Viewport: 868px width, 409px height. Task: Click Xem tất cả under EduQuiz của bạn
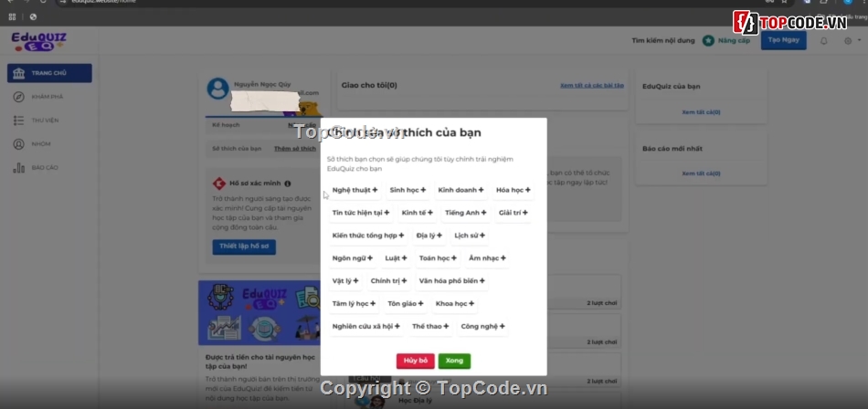[702, 112]
